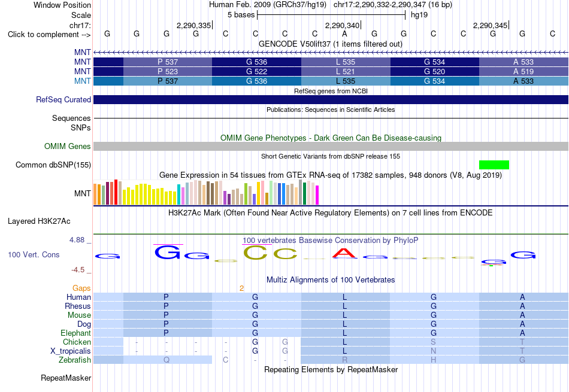Open the GENCODE V50lift37 track title

[x=330, y=44]
